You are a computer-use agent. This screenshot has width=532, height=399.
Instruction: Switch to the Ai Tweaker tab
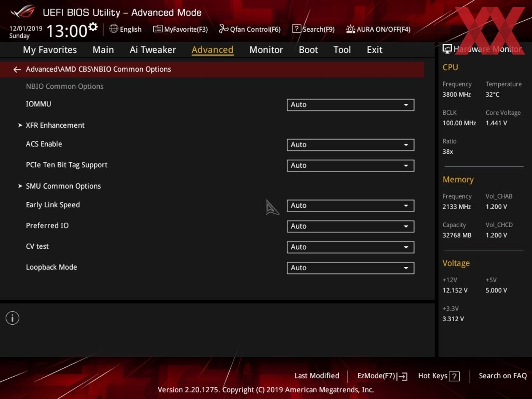tap(153, 50)
